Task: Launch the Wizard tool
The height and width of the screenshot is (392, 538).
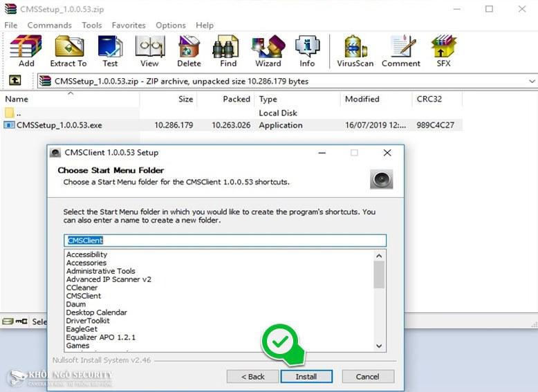Action: click(x=268, y=50)
